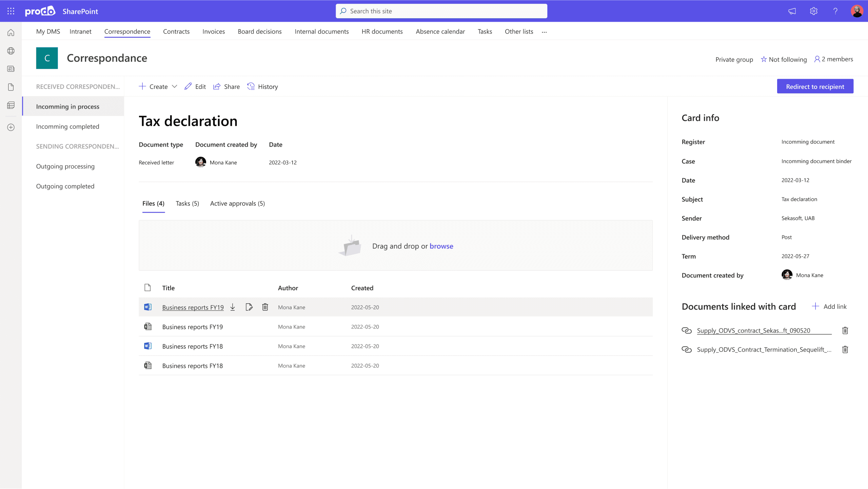Click the megaphone feedback icon
The image size is (868, 489).
pyautogui.click(x=792, y=11)
